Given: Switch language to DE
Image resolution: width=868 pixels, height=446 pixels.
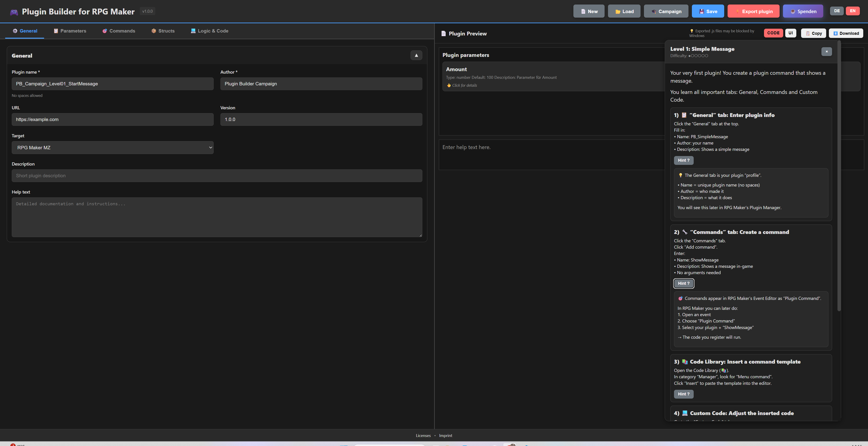Looking at the screenshot, I should click(837, 11).
